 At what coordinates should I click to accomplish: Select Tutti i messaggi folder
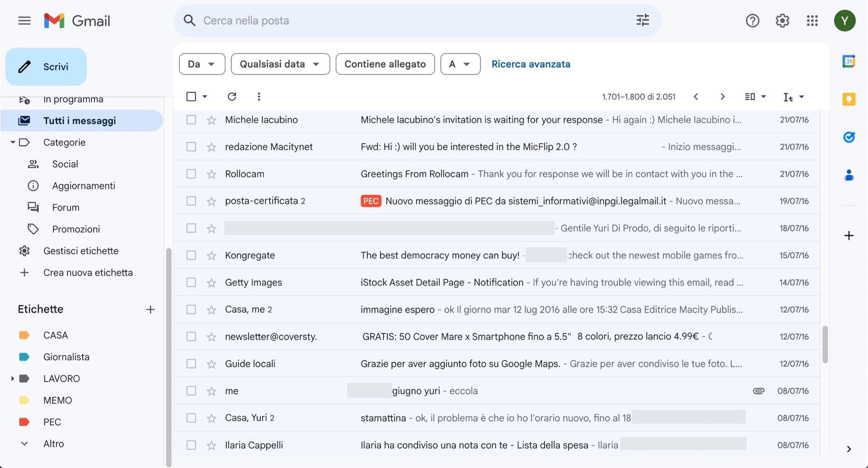79,120
